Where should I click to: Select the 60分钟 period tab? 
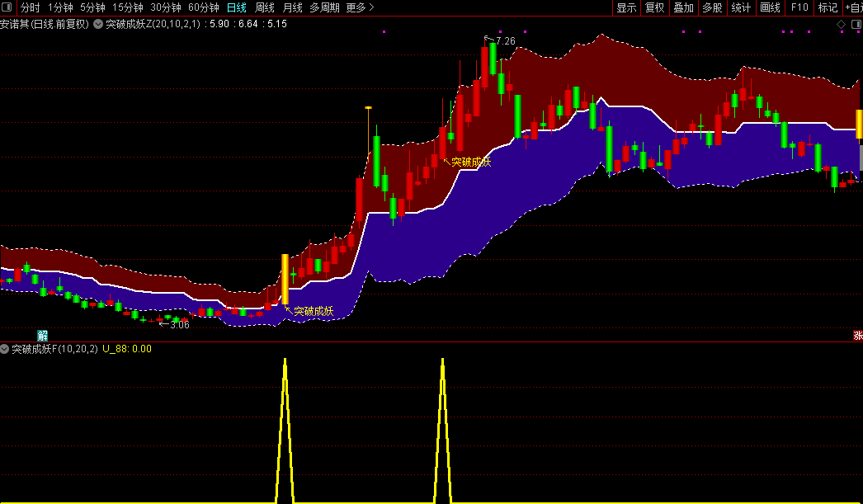204,7
